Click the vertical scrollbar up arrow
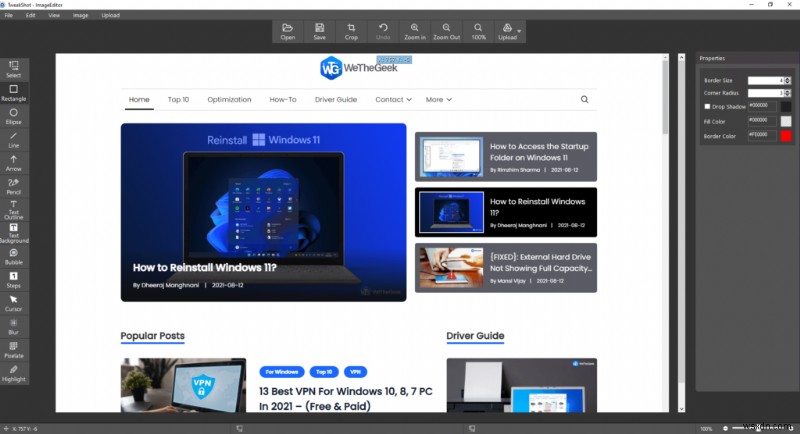 click(681, 57)
